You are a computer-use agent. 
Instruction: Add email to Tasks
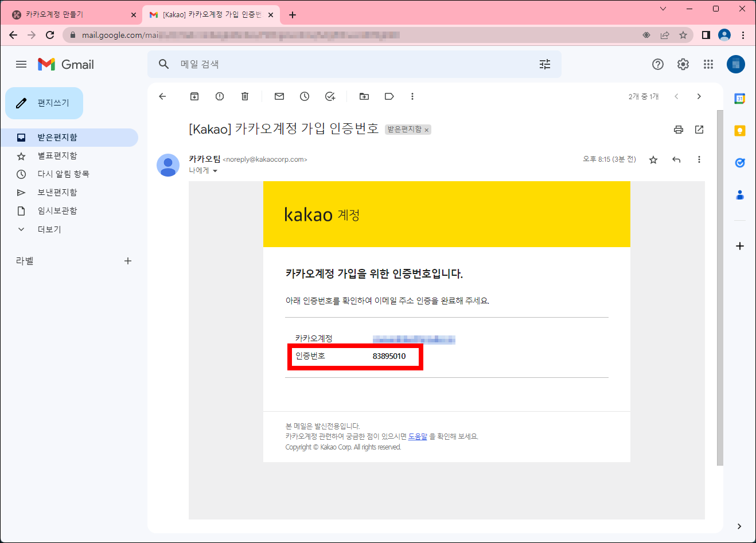pyautogui.click(x=330, y=96)
